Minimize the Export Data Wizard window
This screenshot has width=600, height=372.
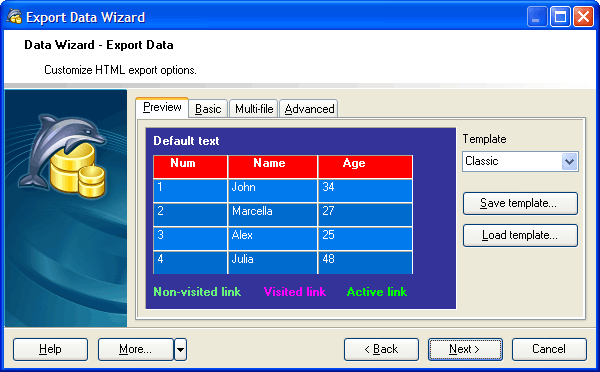pyautogui.click(x=536, y=17)
